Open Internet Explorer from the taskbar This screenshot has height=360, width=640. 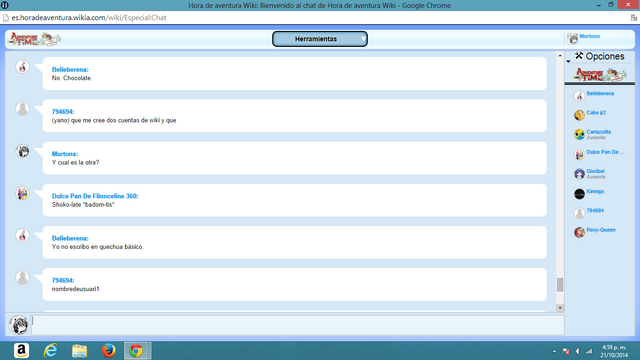51,351
